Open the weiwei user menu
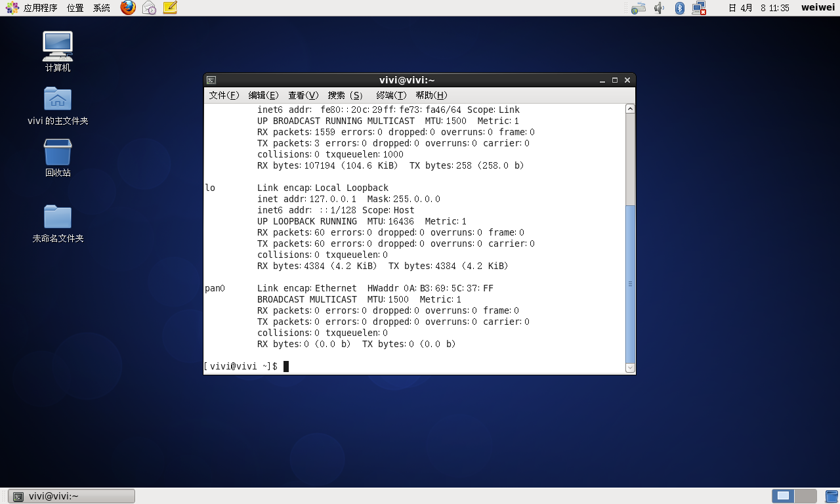The width and height of the screenshot is (840, 504). coord(818,8)
